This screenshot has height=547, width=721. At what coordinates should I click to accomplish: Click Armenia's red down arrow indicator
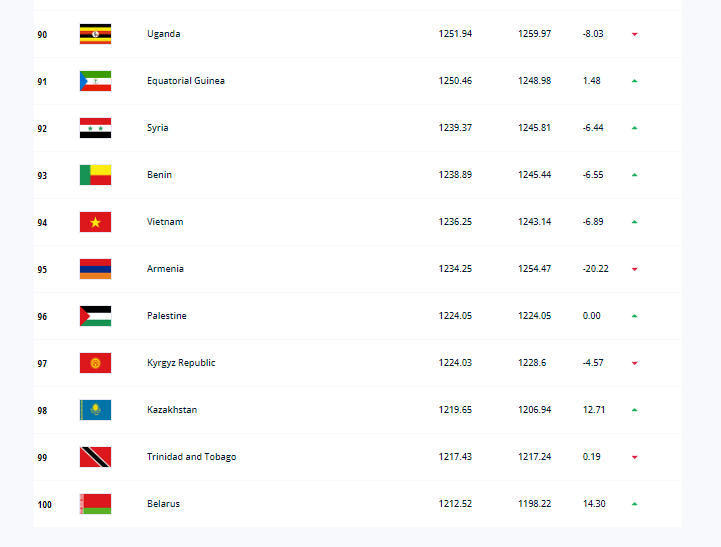(634, 269)
